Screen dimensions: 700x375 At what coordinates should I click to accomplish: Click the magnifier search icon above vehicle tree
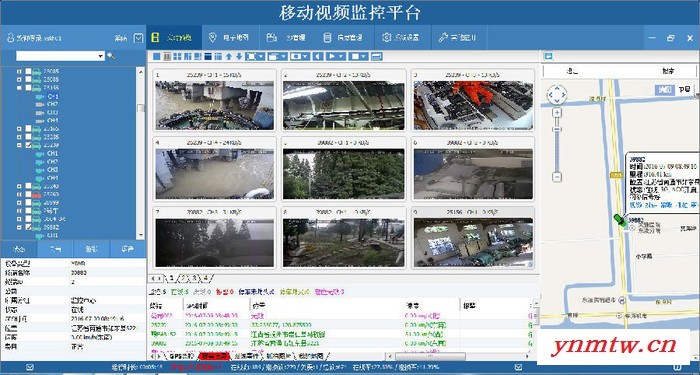[x=111, y=56]
